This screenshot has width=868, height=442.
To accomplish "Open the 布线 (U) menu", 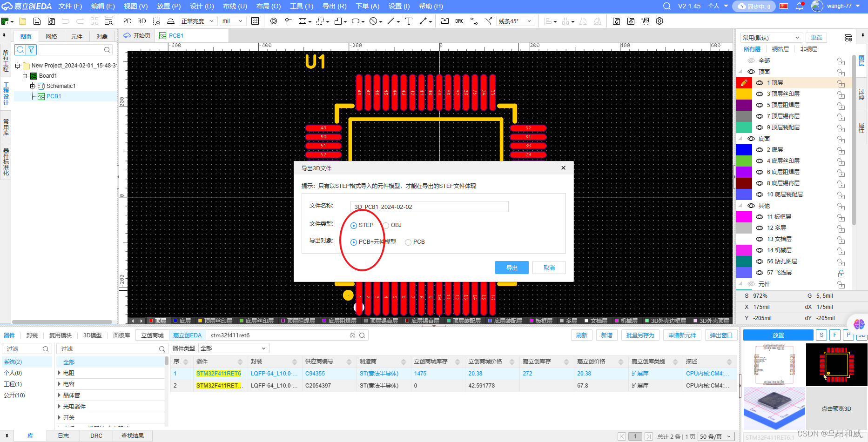I will pos(235,6).
